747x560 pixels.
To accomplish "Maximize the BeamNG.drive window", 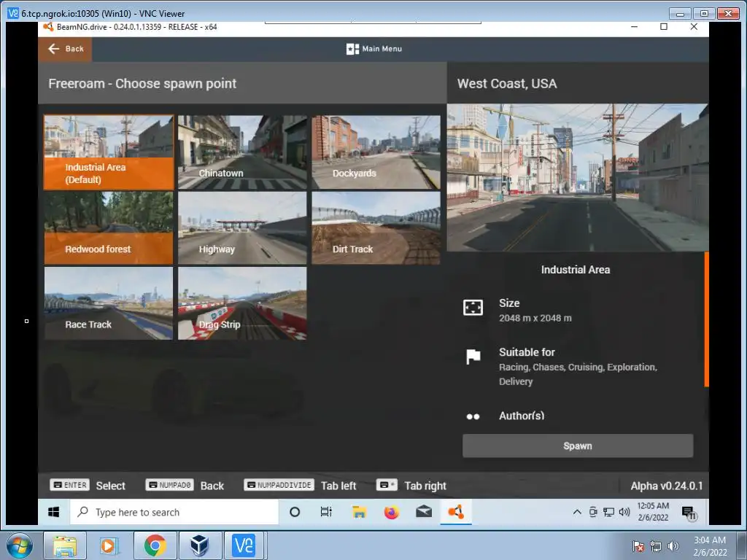I will [664, 27].
